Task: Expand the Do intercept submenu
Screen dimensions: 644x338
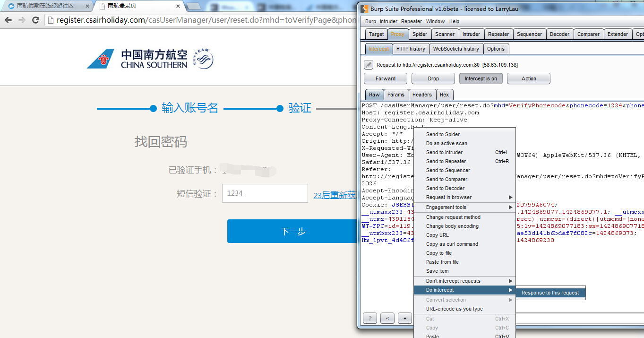Action: (464, 290)
